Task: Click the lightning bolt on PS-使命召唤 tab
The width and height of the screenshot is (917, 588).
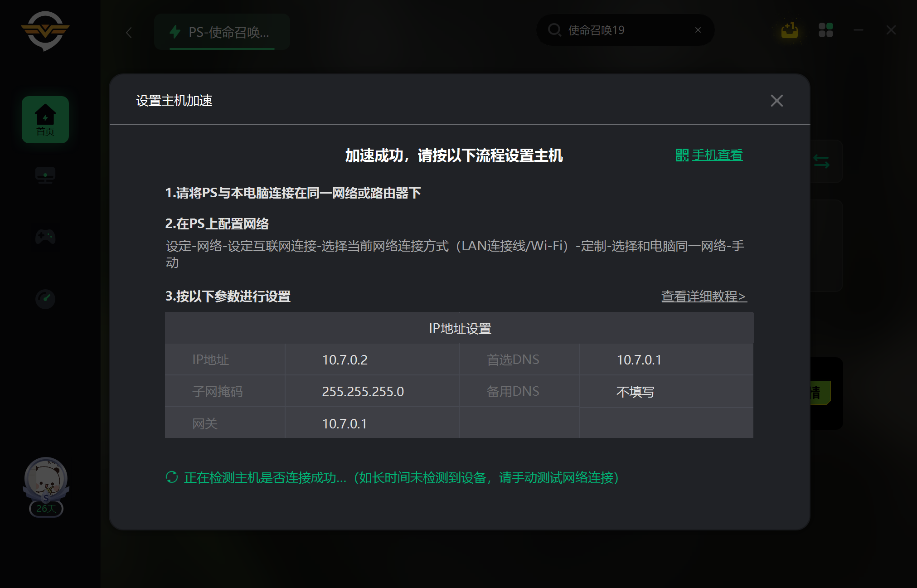Action: tap(175, 32)
